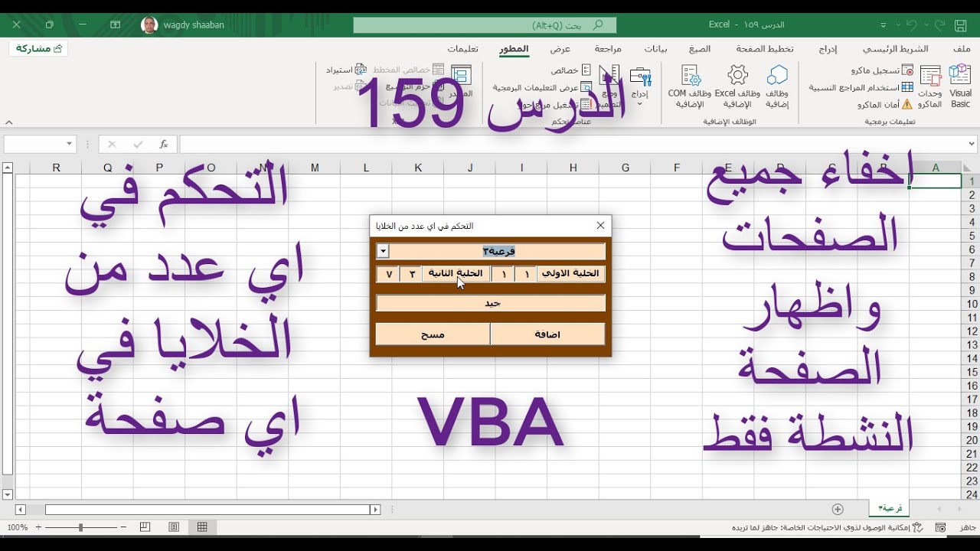Open wagdy shaaban account profile
980x551 pixels.
click(x=183, y=25)
